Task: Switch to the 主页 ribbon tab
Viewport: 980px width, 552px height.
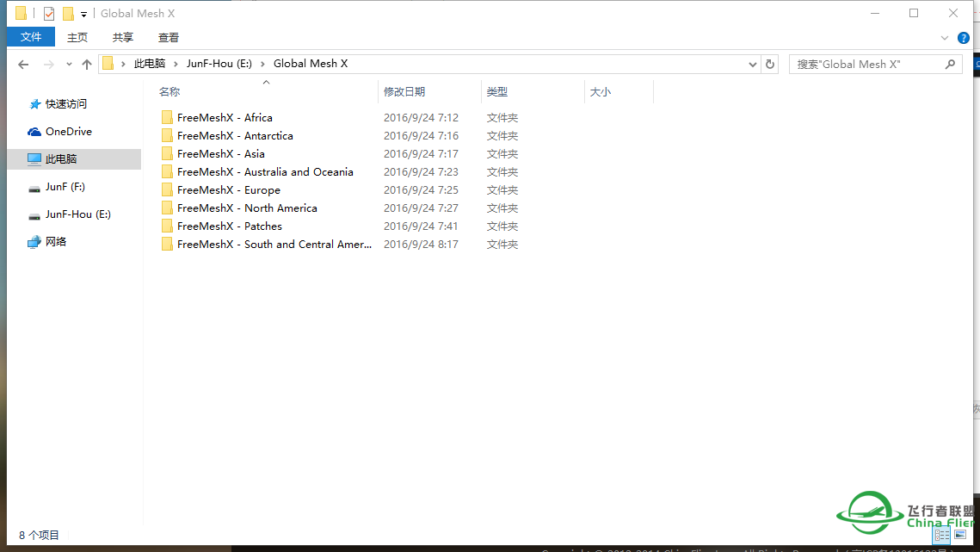Action: point(77,38)
